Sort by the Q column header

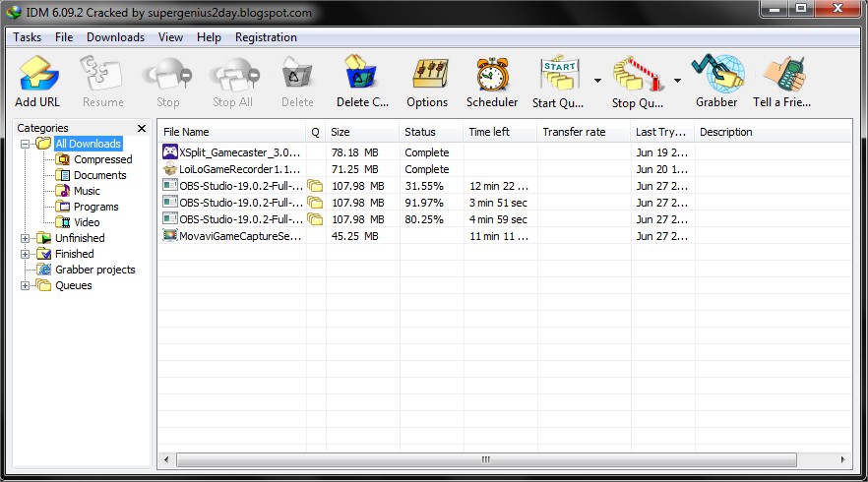[316, 132]
